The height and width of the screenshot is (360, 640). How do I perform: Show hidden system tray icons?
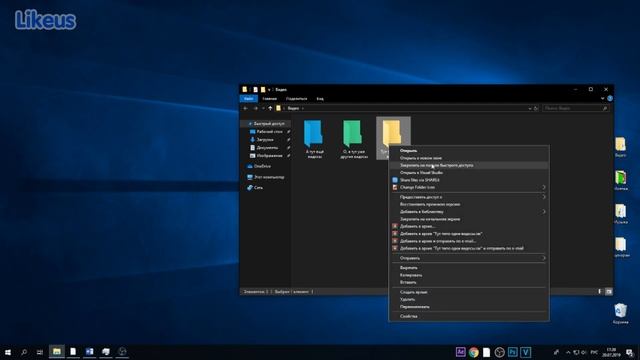click(568, 352)
